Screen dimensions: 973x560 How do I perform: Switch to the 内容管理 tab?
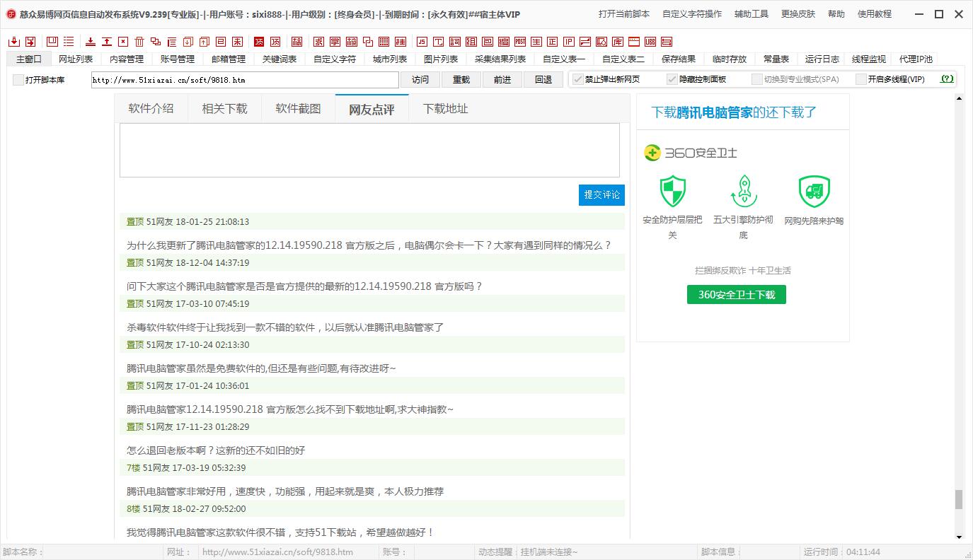coord(127,59)
